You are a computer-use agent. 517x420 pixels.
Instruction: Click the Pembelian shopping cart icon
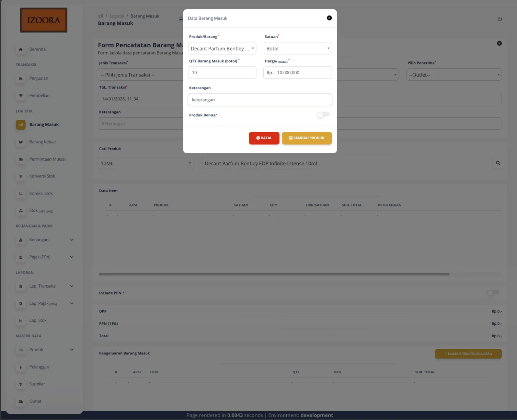[x=21, y=95]
